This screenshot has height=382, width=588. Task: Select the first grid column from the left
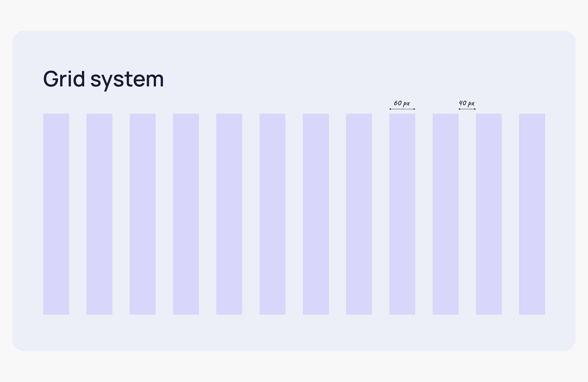click(56, 214)
